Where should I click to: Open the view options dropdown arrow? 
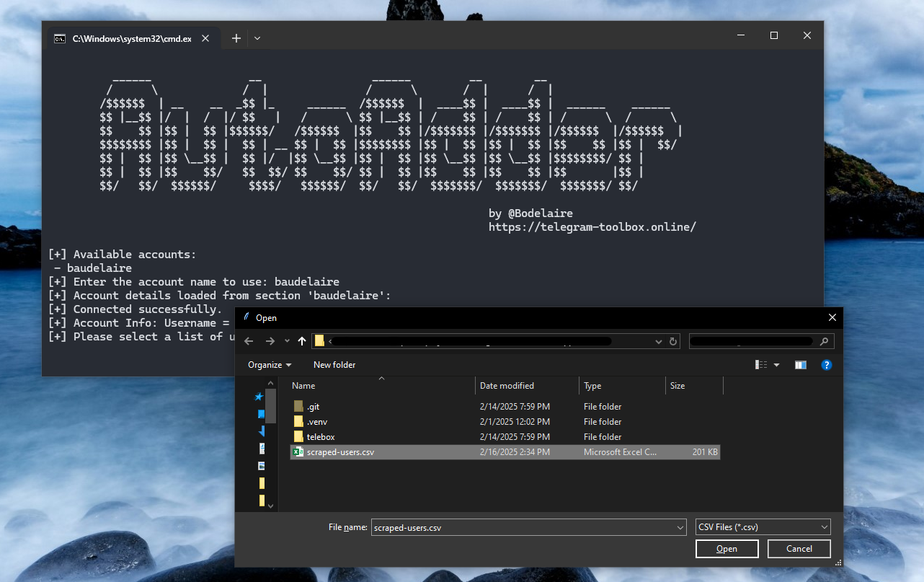[776, 365]
